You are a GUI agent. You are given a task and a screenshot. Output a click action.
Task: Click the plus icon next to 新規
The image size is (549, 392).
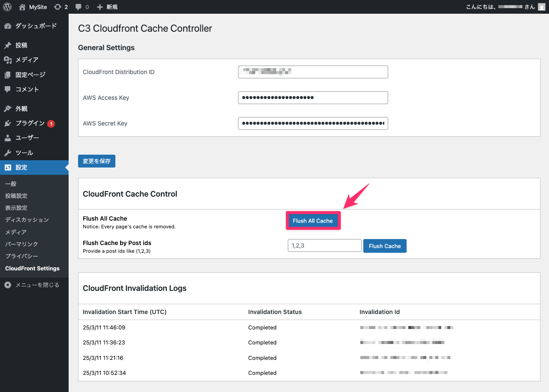(x=100, y=7)
